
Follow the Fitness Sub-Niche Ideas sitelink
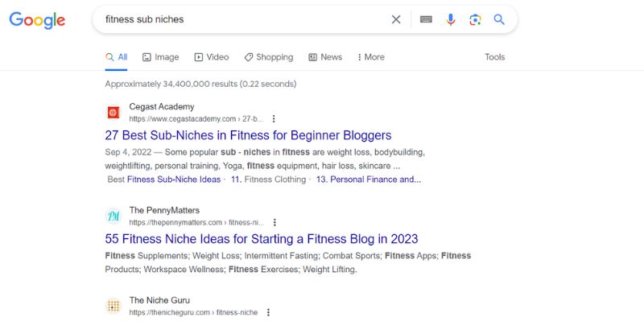pyautogui.click(x=174, y=180)
